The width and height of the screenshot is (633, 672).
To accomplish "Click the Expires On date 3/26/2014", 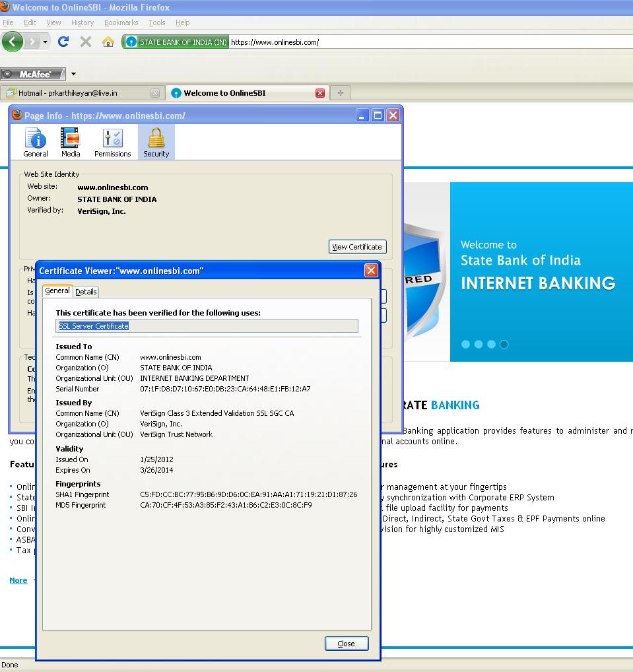I will pyautogui.click(x=156, y=470).
